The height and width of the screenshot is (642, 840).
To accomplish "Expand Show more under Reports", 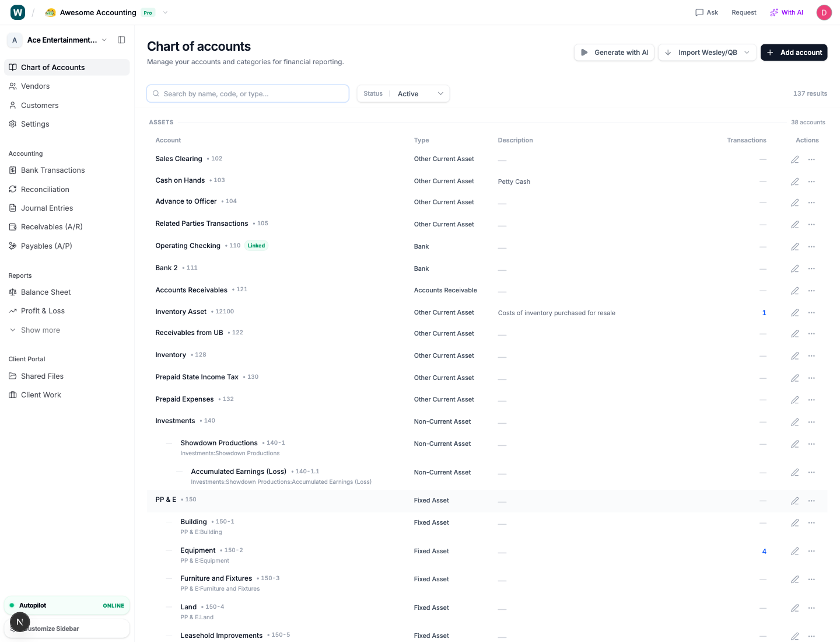I will tap(40, 330).
